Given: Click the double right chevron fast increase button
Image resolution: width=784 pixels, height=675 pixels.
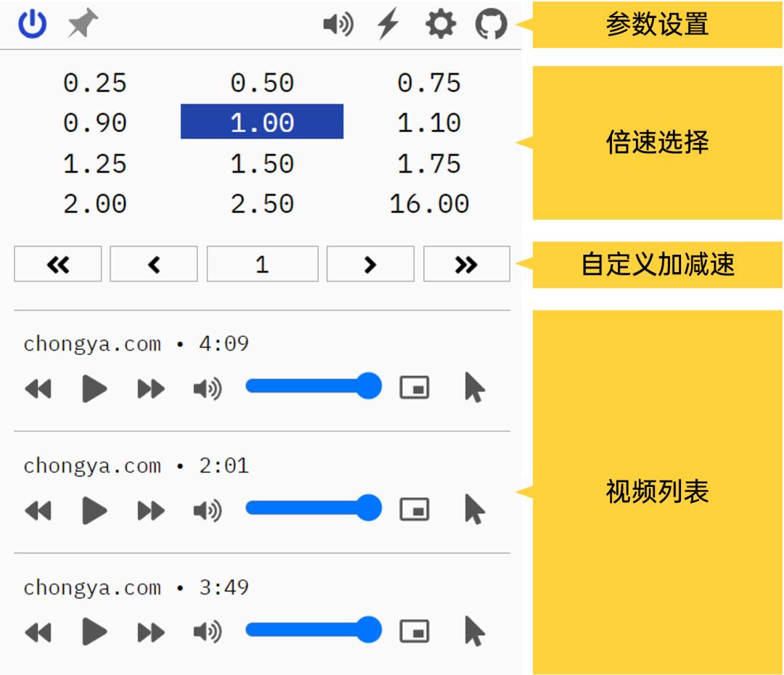Looking at the screenshot, I should coord(467,264).
